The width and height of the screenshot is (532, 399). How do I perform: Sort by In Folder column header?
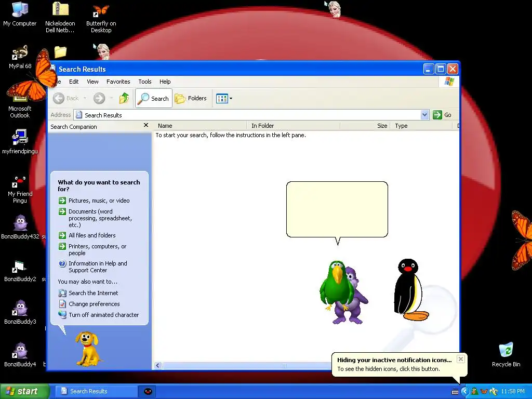[x=294, y=126]
